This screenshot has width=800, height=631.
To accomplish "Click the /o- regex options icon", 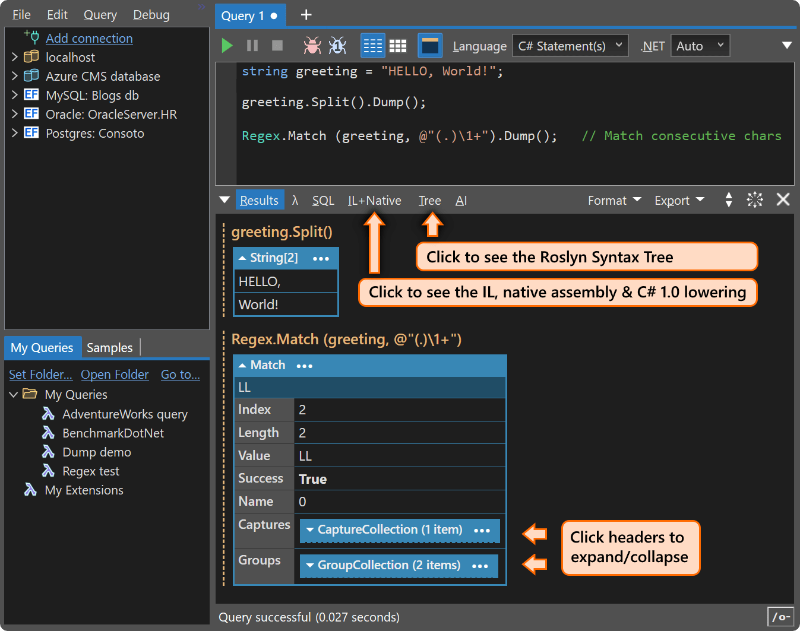I will tap(780, 617).
